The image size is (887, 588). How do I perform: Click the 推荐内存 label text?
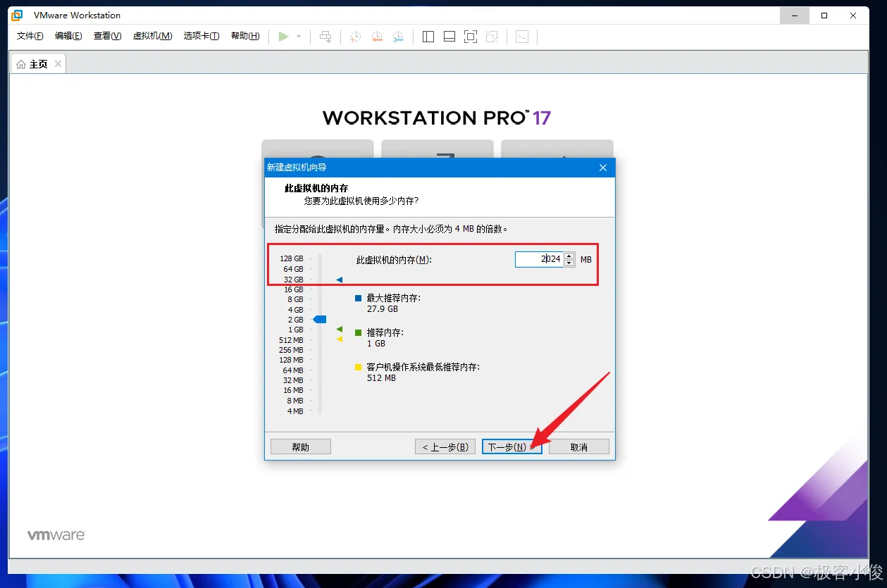[x=385, y=332]
